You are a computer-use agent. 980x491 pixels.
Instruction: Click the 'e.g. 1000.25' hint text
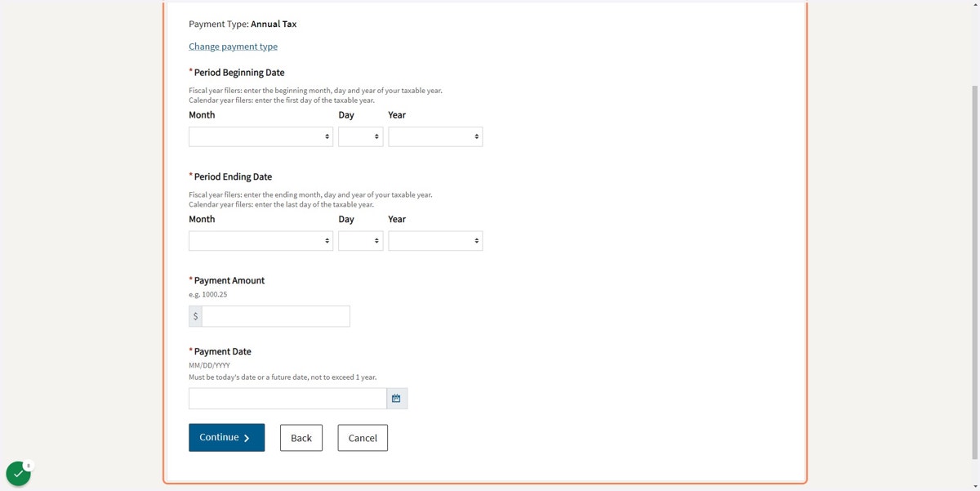pyautogui.click(x=208, y=294)
